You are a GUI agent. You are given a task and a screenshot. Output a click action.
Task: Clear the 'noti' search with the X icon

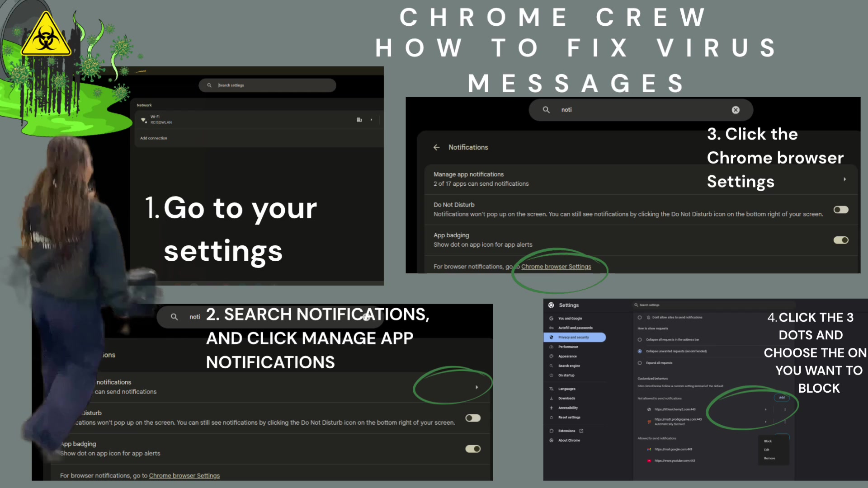pos(736,110)
